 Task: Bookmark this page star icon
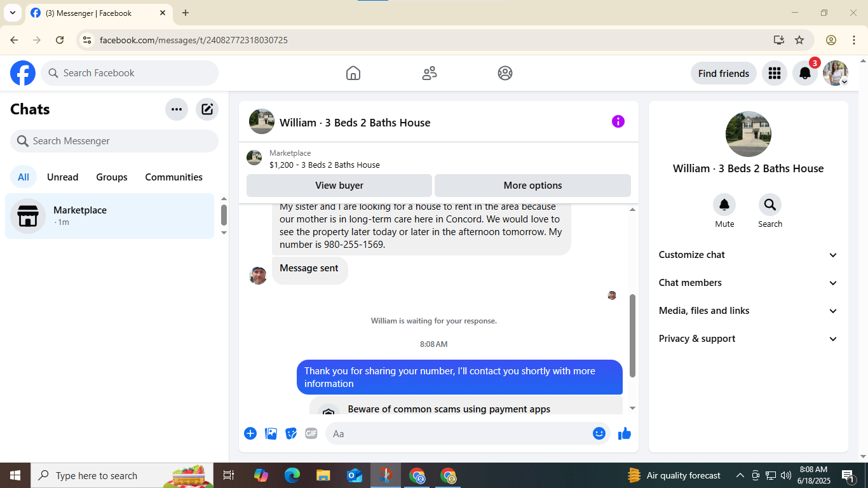pos(799,40)
